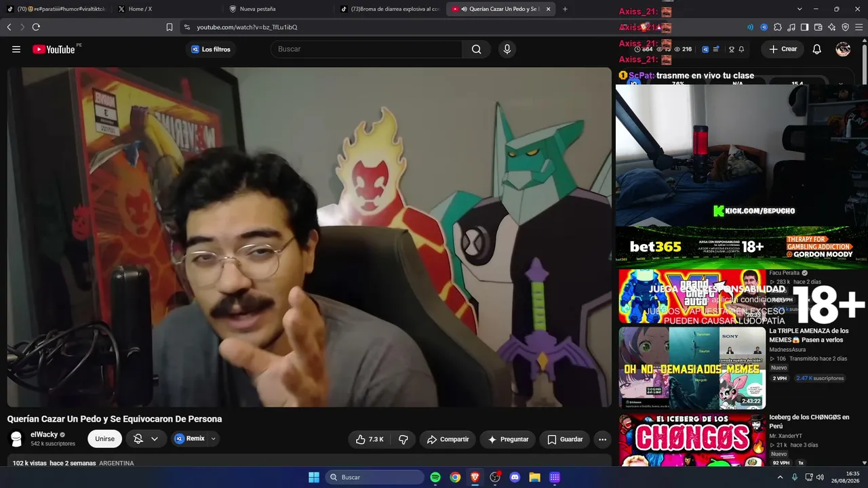This screenshot has width=868, height=488.
Task: Open the more actions ellipsis under the video
Action: (602, 439)
